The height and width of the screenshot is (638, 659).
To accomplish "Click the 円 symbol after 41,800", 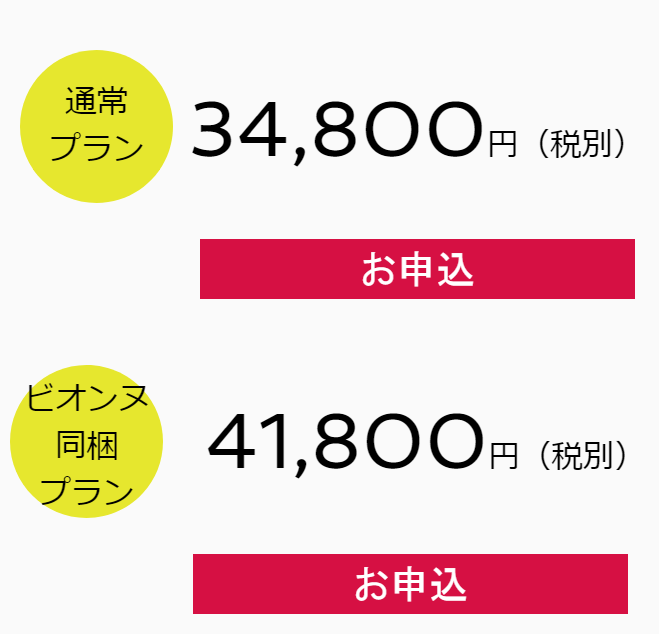I will (x=503, y=456).
